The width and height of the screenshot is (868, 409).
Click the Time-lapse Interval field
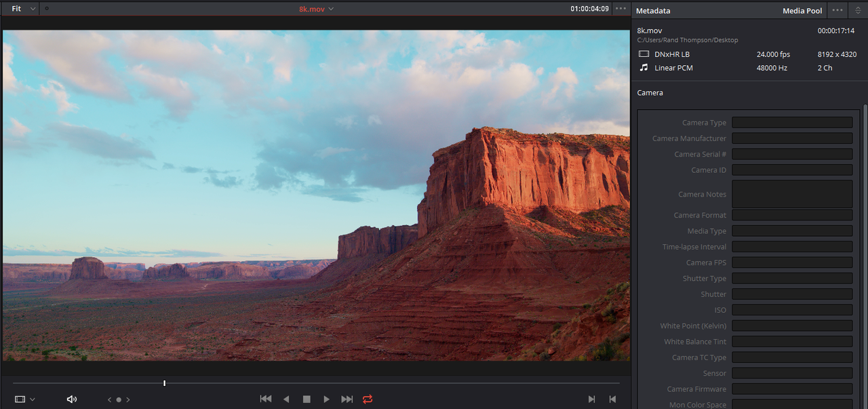point(792,247)
